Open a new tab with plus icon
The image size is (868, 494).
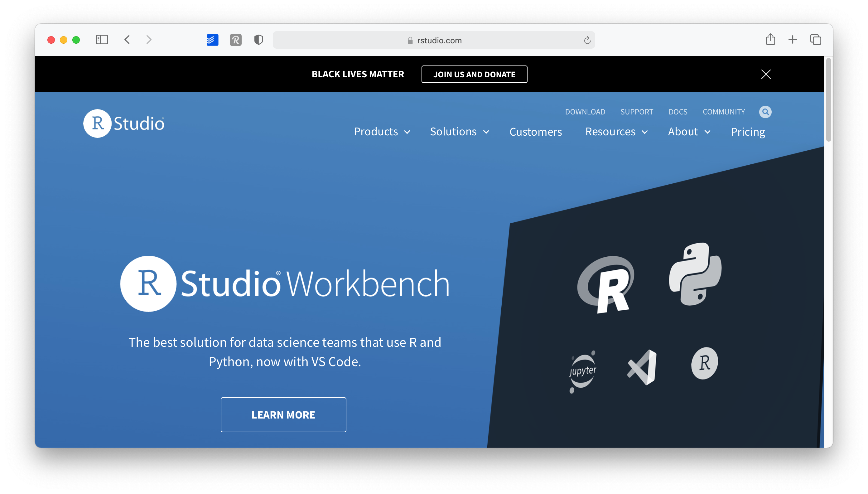point(792,40)
